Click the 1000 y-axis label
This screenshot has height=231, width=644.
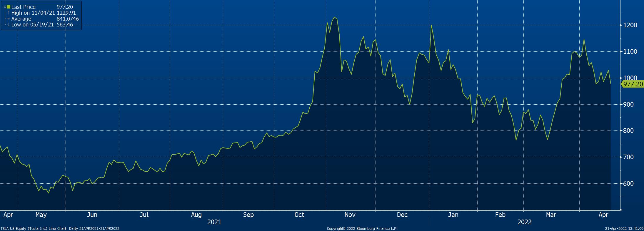point(630,78)
